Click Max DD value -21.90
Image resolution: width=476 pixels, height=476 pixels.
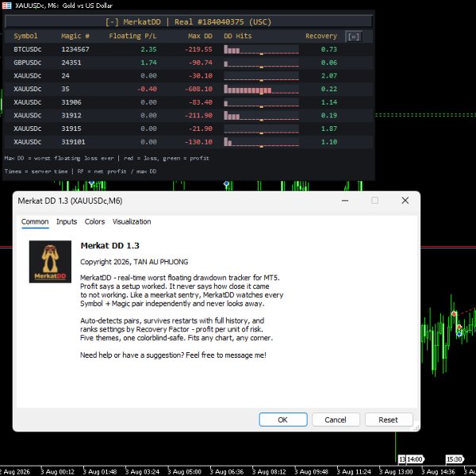pos(201,129)
